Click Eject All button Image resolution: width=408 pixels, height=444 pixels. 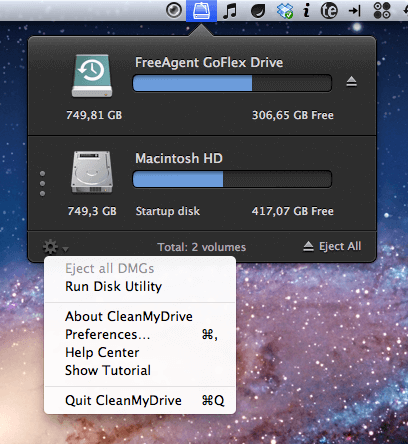[332, 246]
